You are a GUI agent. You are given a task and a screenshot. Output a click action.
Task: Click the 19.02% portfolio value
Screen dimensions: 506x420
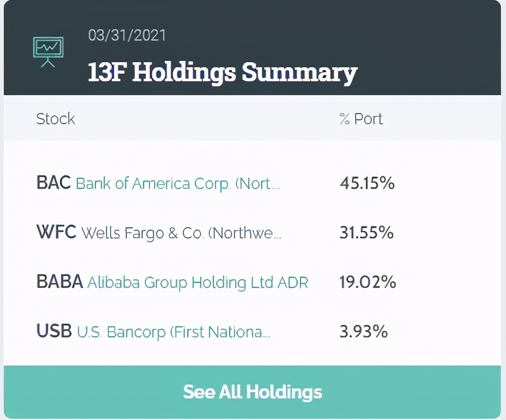point(368,282)
